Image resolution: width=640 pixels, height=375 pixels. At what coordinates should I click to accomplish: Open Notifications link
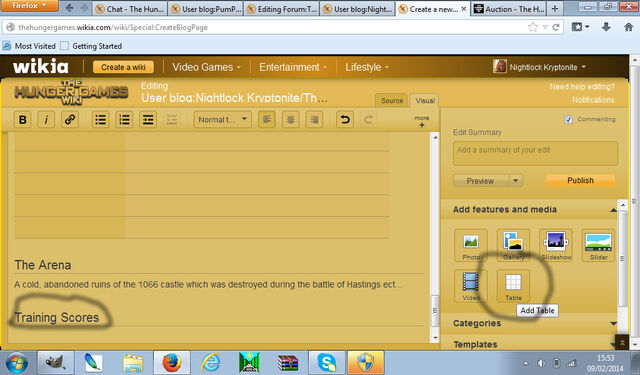click(x=593, y=100)
